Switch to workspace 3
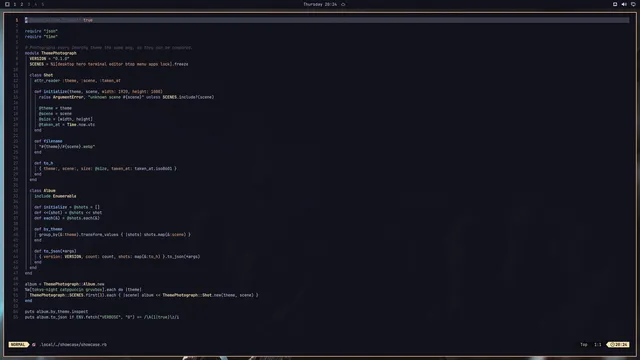 [x=29, y=4]
